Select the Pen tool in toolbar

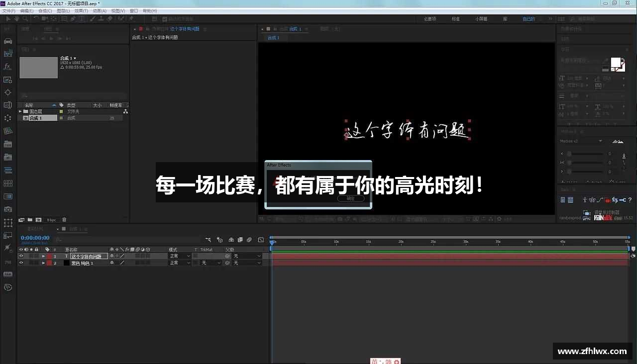tap(73, 19)
